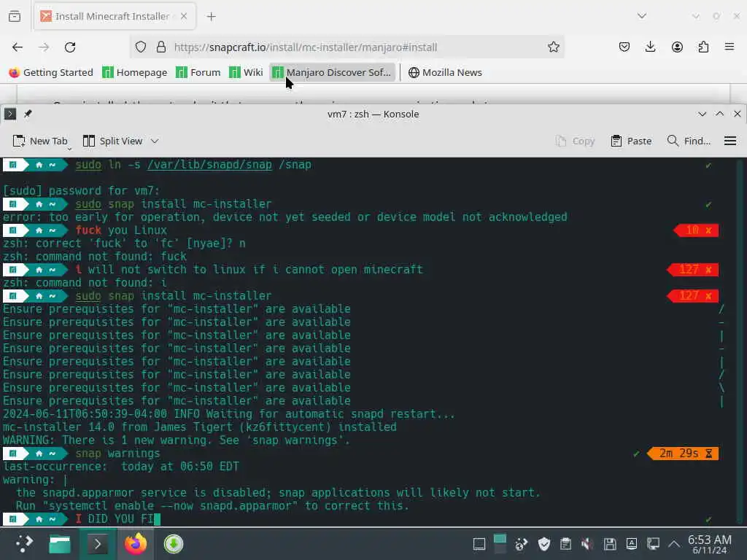Click Split View in Konsole toolbar
This screenshot has height=560, width=747.
click(x=113, y=141)
